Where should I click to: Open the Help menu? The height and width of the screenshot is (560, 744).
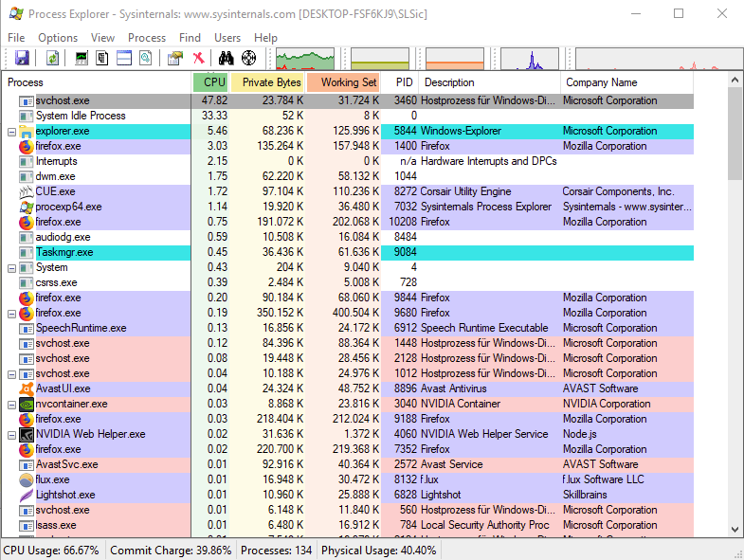pyautogui.click(x=265, y=38)
